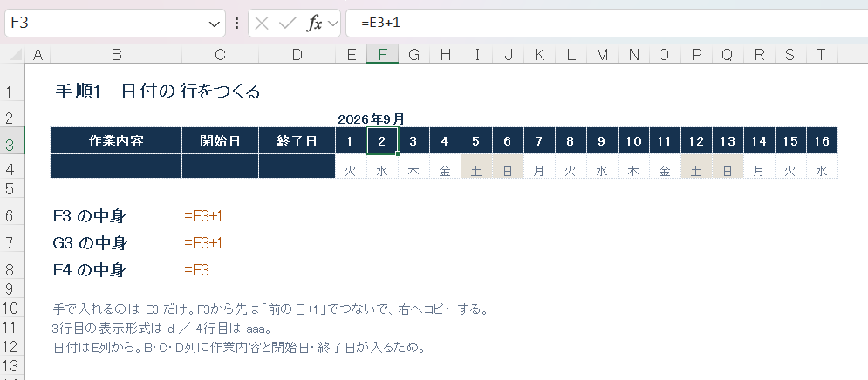The image size is (868, 380).
Task: Click date cell '13' in row 3
Action: coord(728,141)
